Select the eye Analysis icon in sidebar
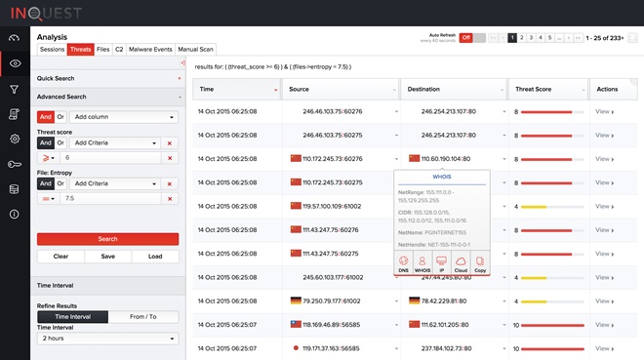 coord(15,63)
